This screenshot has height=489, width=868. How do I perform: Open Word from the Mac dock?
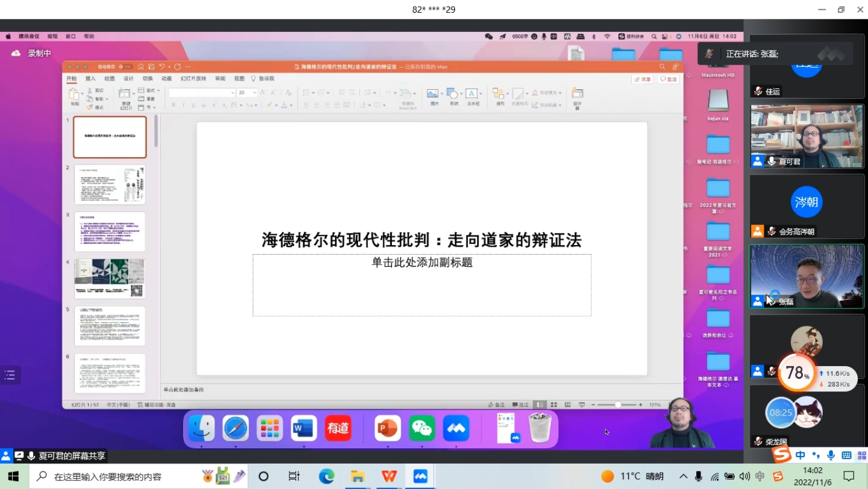tap(304, 428)
